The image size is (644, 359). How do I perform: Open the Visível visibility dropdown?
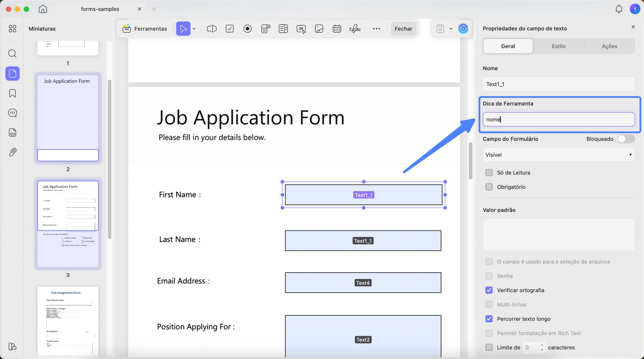(559, 155)
